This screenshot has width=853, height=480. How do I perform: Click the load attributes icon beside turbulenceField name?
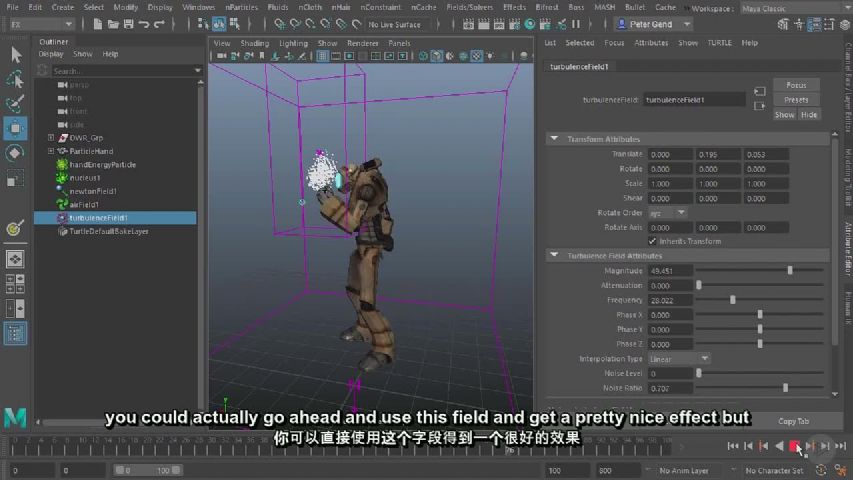coord(759,91)
